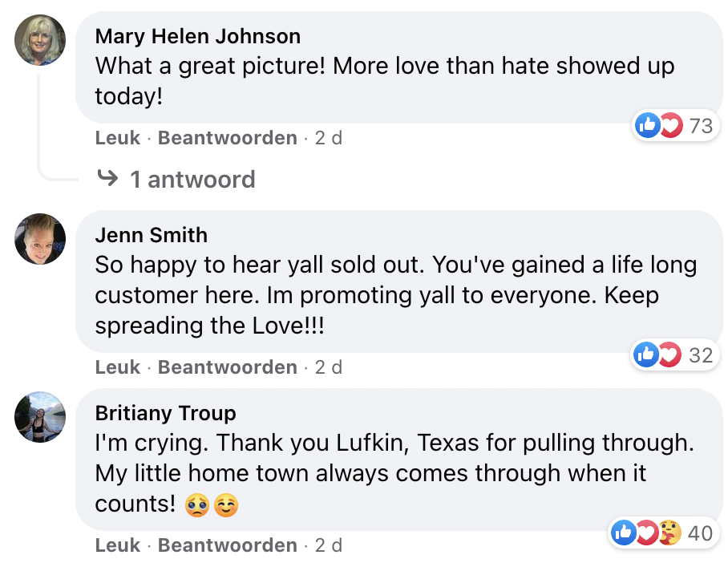Screen dimensions: 728x563
Task: Open Mary Helen Johnson's profile name link
Action: click(198, 36)
